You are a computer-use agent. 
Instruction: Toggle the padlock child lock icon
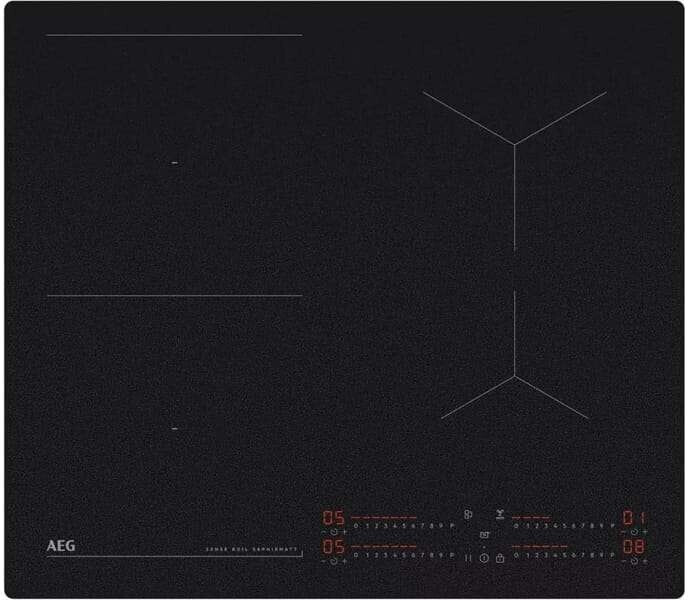coord(499,559)
